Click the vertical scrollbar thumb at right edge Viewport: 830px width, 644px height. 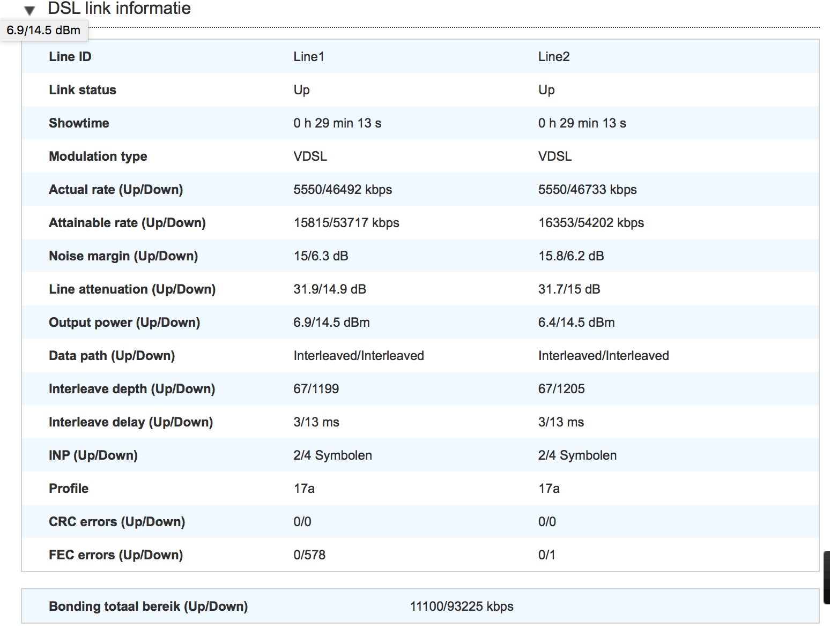826,578
